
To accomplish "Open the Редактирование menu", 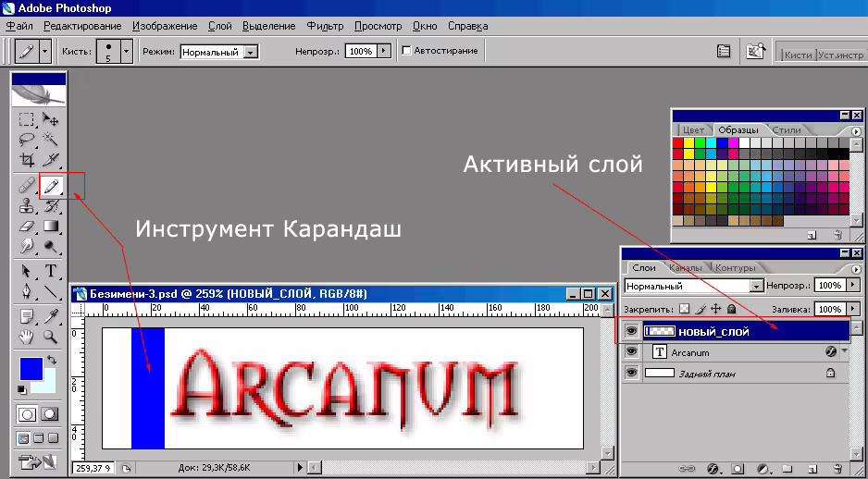I will pos(82,26).
